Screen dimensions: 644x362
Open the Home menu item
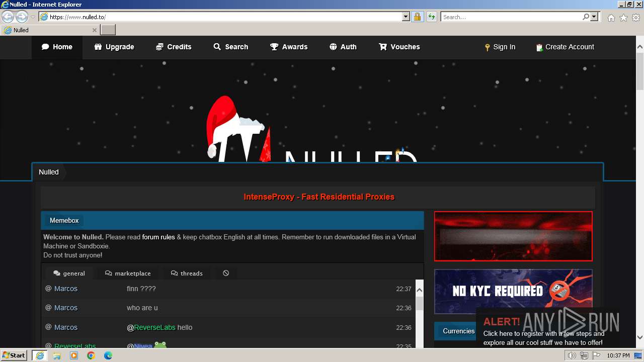click(57, 47)
